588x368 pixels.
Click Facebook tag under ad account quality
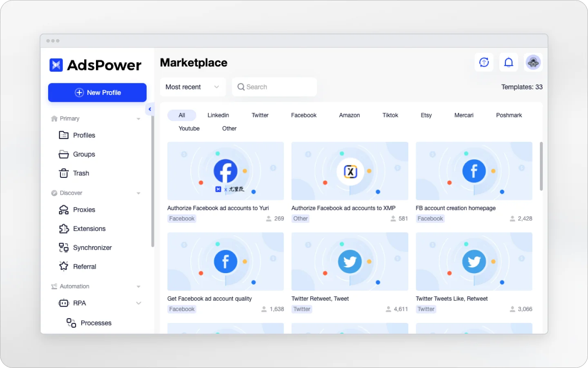182,309
